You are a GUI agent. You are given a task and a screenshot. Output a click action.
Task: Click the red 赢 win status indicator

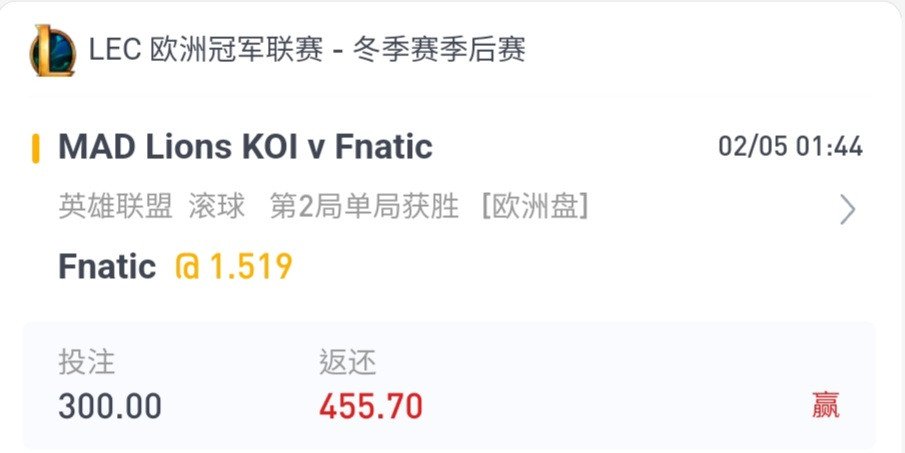pos(826,405)
